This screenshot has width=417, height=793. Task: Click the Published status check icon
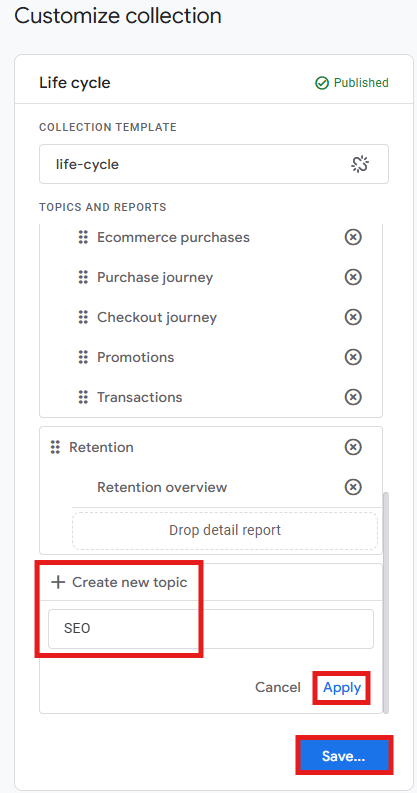click(321, 83)
